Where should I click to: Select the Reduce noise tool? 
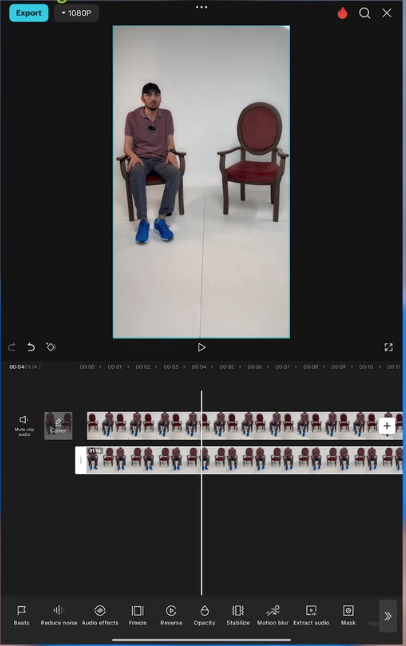coord(59,616)
